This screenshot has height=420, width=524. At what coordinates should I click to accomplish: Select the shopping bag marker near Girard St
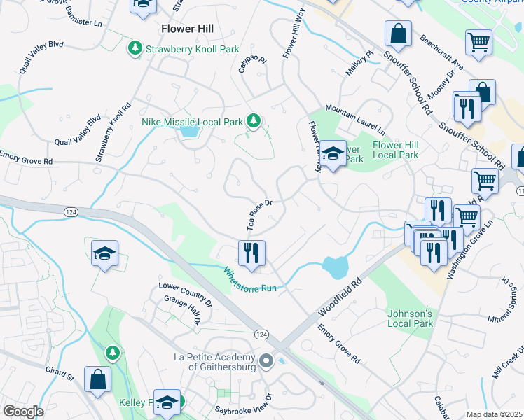(97, 381)
